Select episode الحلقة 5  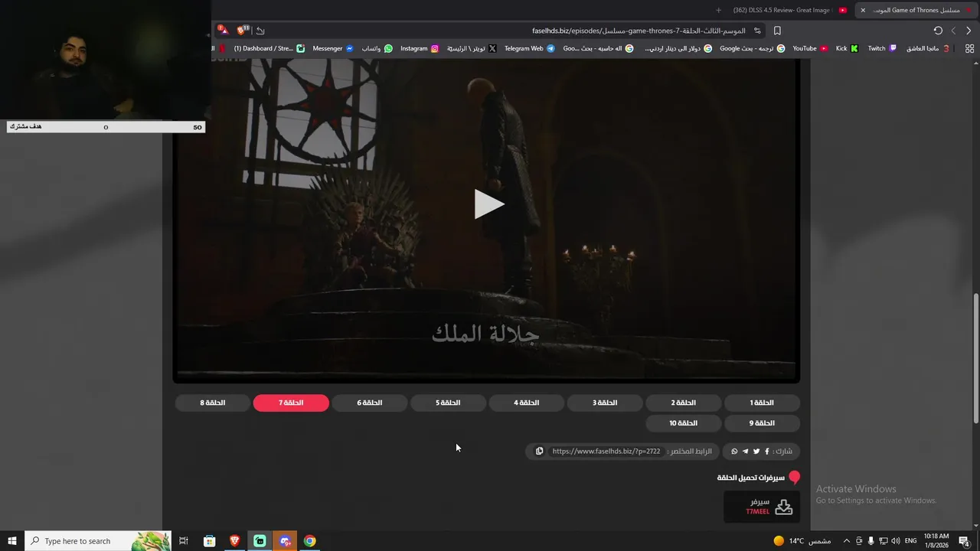[x=448, y=403]
